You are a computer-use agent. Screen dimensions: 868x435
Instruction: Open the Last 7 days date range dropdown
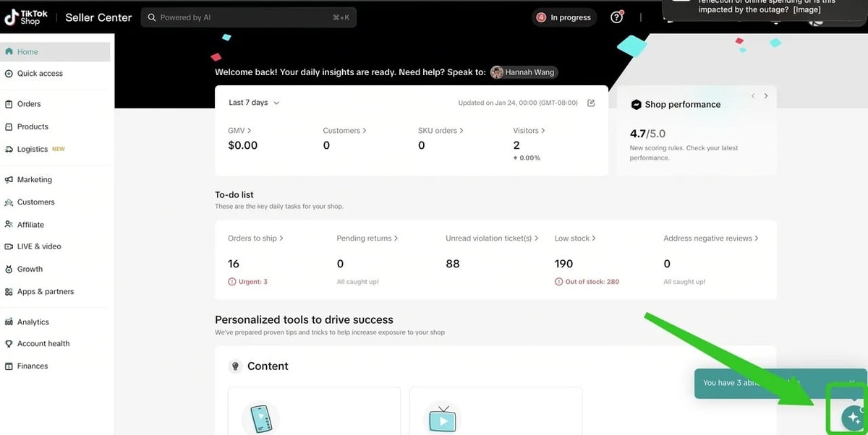point(251,103)
